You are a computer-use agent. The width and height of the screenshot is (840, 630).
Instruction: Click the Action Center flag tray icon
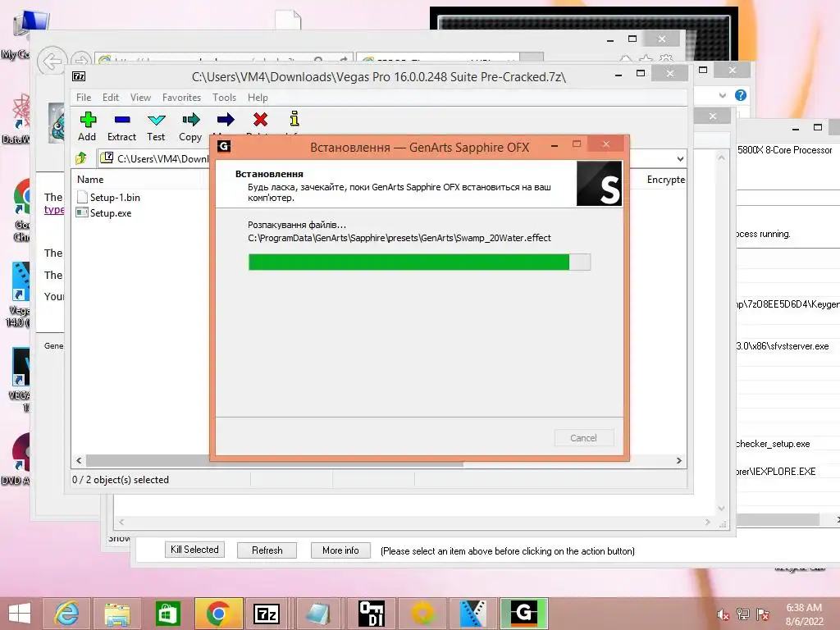point(762,614)
